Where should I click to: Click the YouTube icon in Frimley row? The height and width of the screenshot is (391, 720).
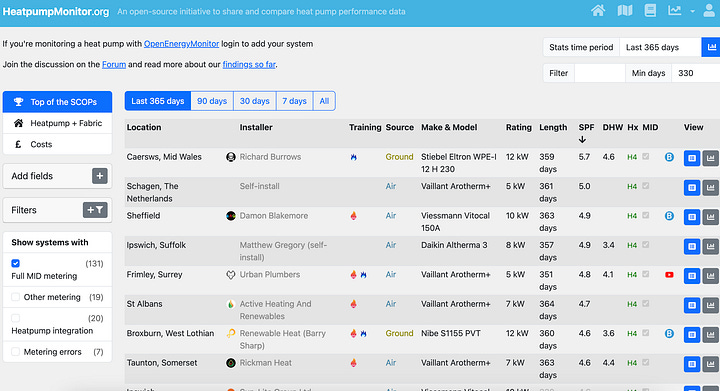[x=669, y=274]
